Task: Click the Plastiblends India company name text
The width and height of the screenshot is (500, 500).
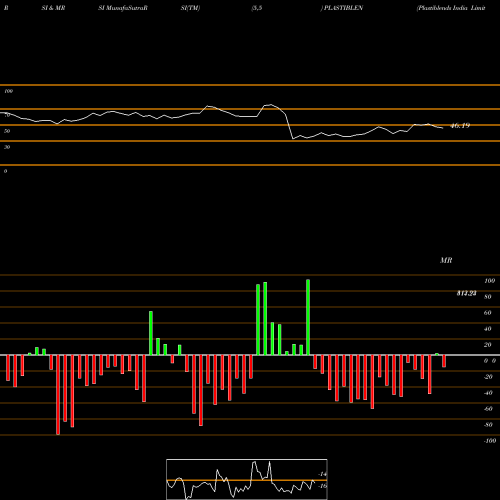Action: [x=451, y=8]
